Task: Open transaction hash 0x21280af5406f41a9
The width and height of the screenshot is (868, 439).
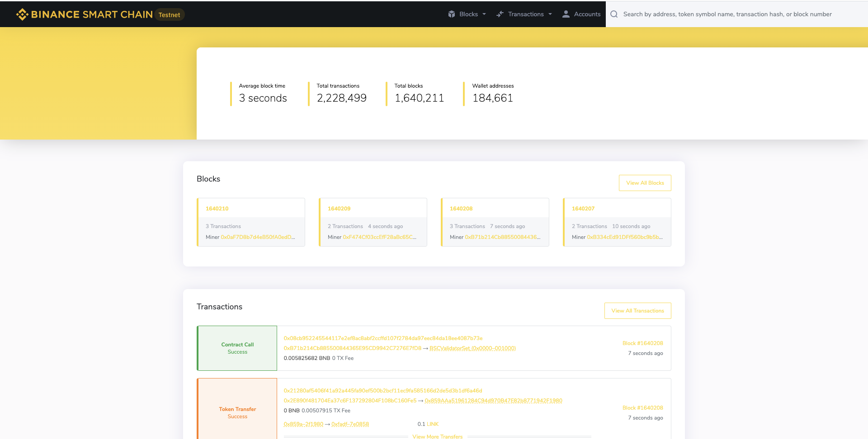Action: tap(383, 391)
